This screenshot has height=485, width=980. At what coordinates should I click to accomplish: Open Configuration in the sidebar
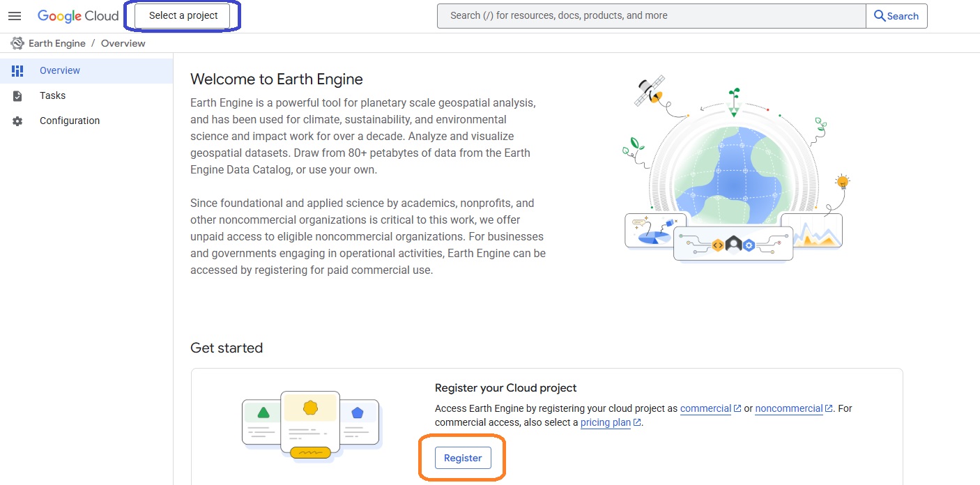click(86, 121)
